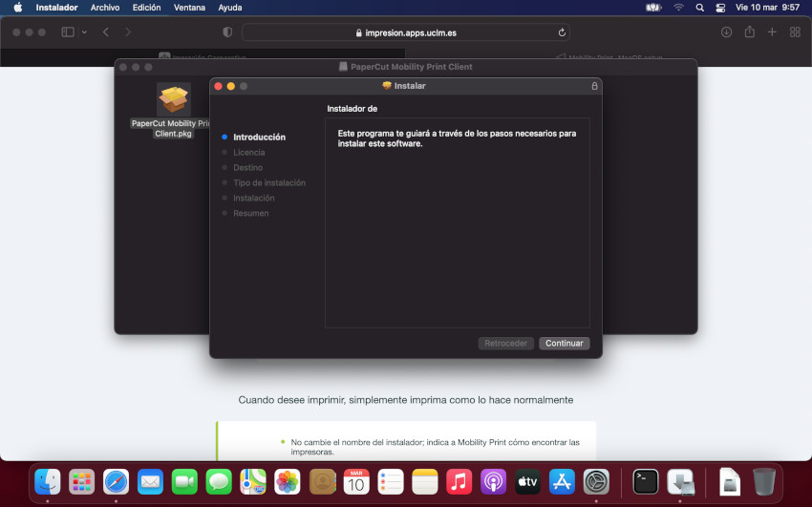
Task: Open Podcasts from the Dock
Action: pyautogui.click(x=493, y=481)
